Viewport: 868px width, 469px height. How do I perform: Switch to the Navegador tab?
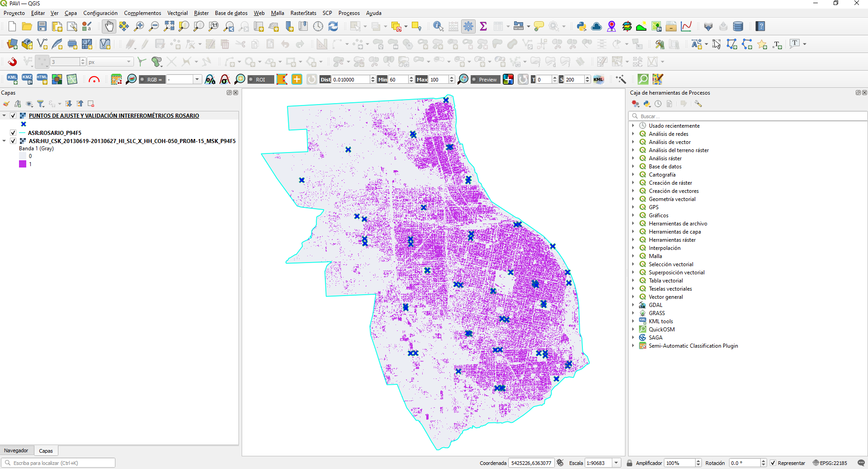click(x=16, y=450)
